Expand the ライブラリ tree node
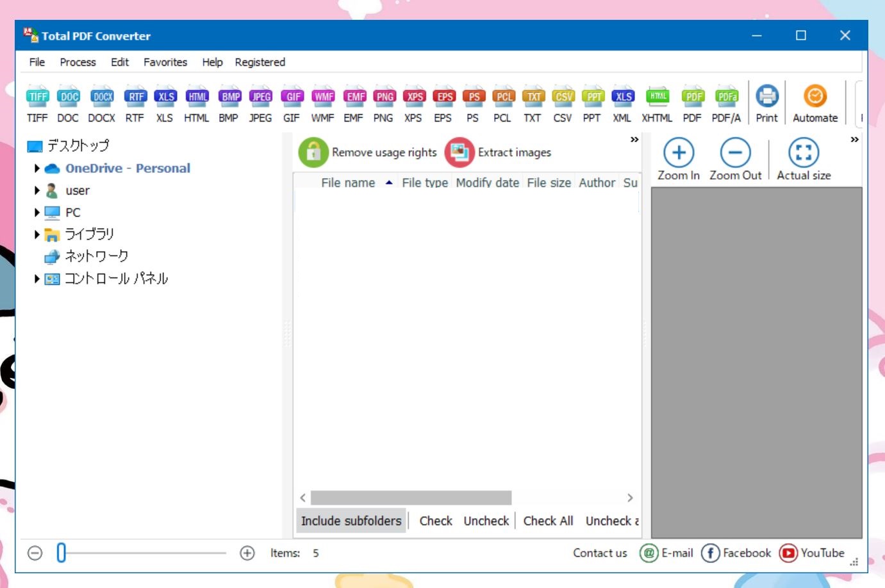 pyautogui.click(x=37, y=234)
